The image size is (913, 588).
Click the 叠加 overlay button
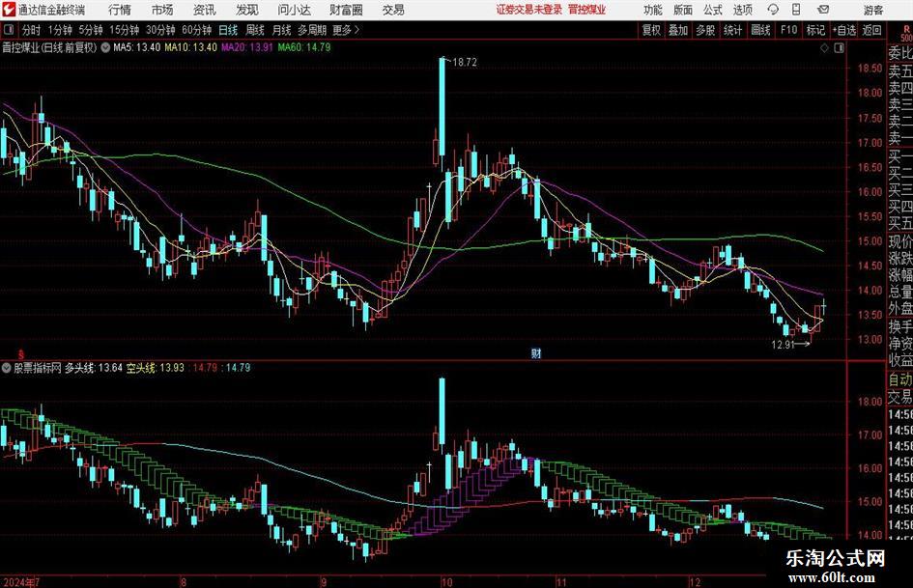tap(678, 30)
